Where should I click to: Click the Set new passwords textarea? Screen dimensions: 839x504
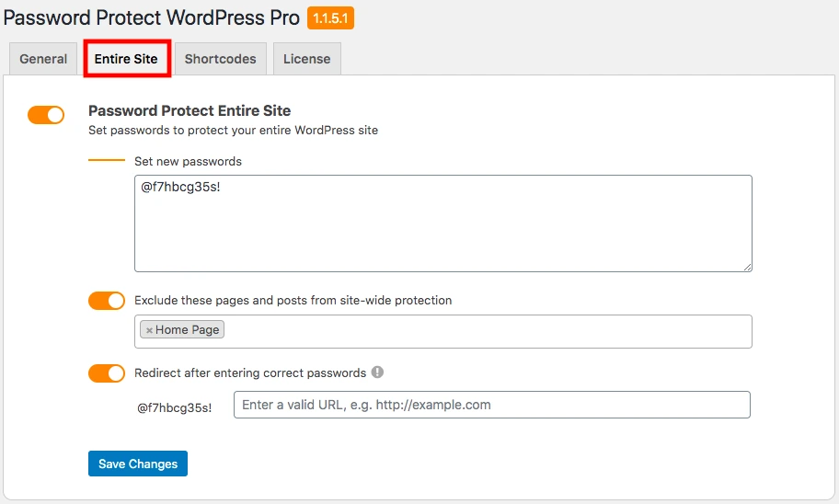[443, 223]
